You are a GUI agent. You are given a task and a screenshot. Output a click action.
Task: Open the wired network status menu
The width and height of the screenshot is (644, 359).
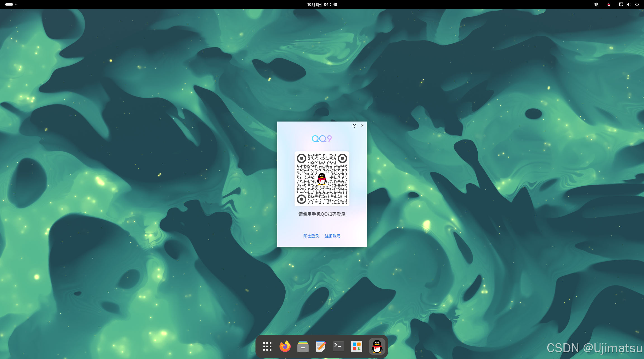tap(621, 4)
